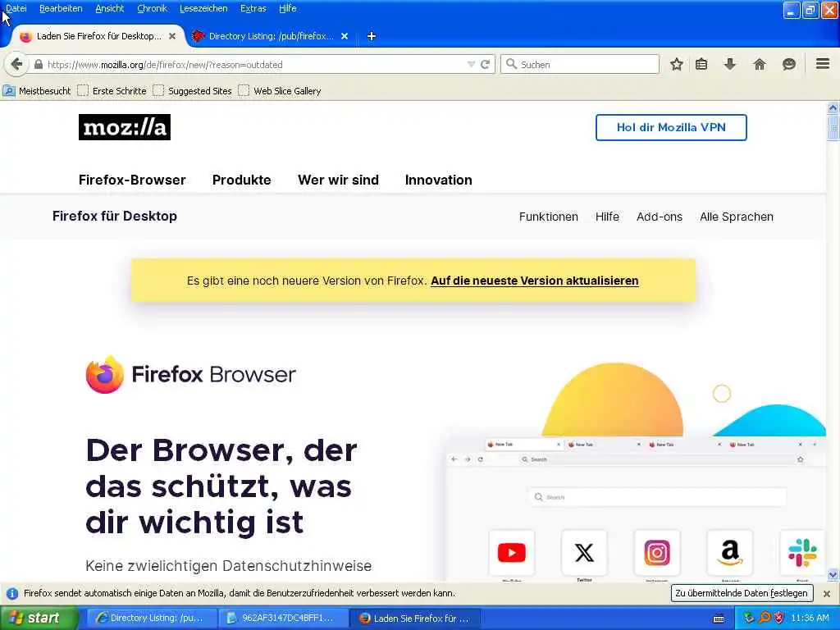Click the Instagram tile in preview
Image resolution: width=840 pixels, height=630 pixels.
[x=657, y=552]
